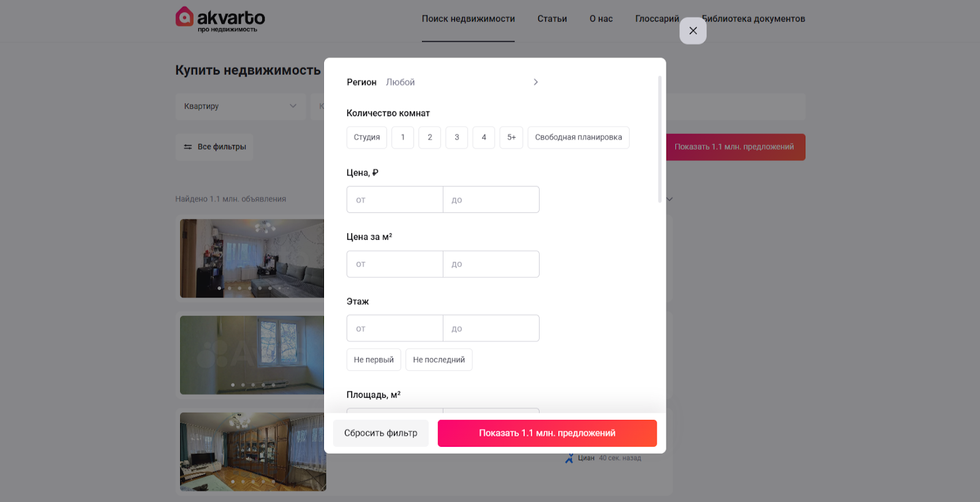
Task: Select 3 rooms option
Action: coord(457,137)
